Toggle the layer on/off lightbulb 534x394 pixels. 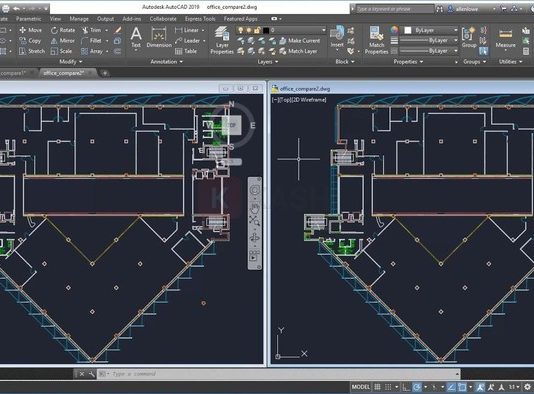(241, 30)
